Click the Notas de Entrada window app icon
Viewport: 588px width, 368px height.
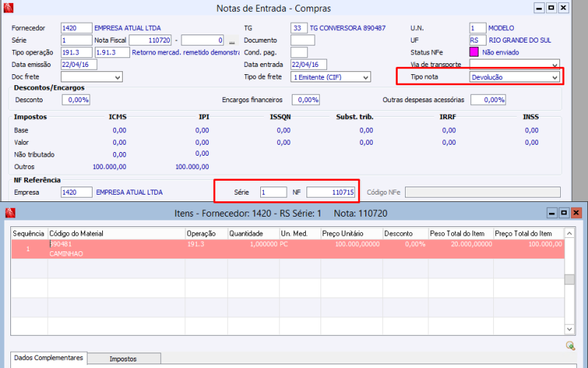[10, 8]
